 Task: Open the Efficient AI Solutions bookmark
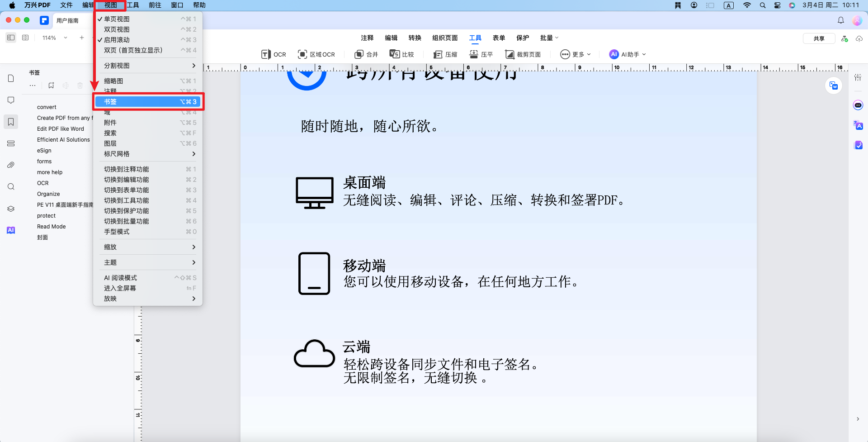pos(63,140)
